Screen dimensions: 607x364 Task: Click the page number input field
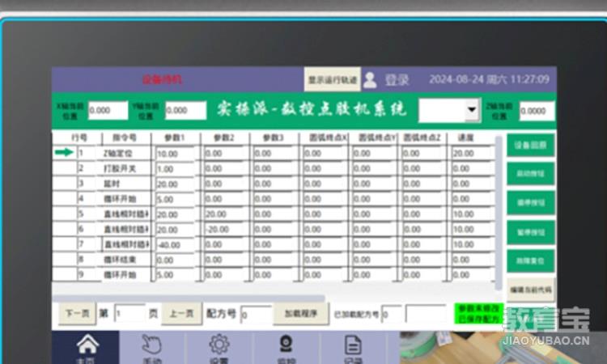click(129, 313)
